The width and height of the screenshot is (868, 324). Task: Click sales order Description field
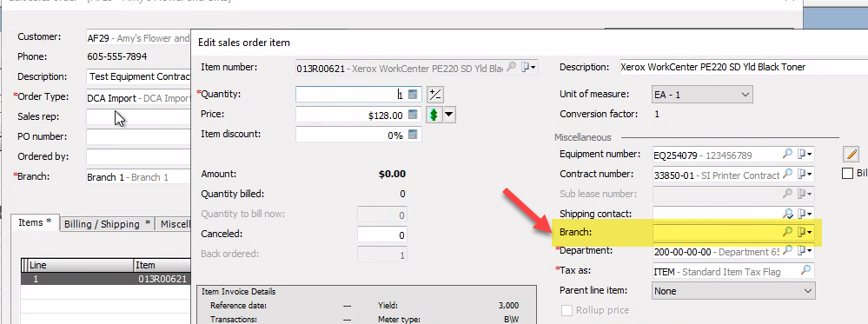(x=138, y=76)
